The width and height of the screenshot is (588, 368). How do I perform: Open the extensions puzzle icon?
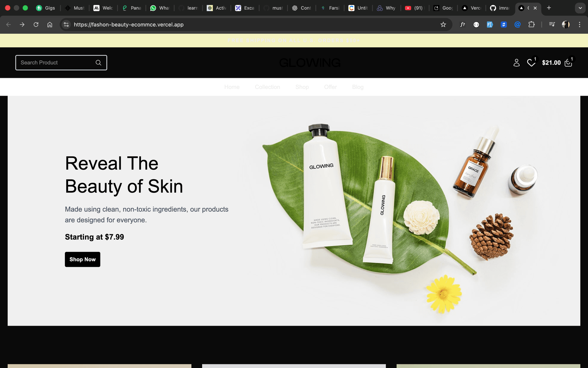532,25
